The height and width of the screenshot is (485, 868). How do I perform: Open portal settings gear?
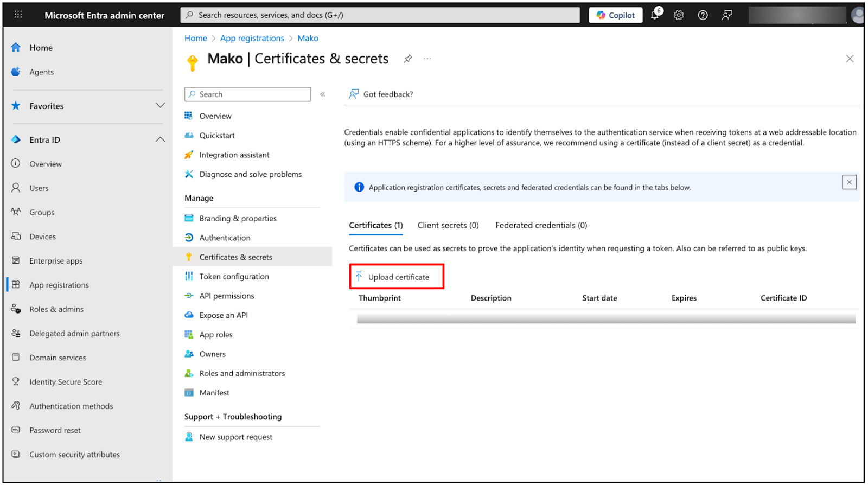[679, 15]
